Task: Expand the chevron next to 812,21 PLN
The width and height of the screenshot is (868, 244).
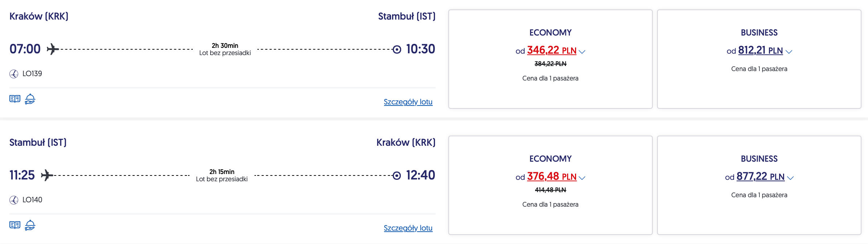Action: tap(789, 52)
